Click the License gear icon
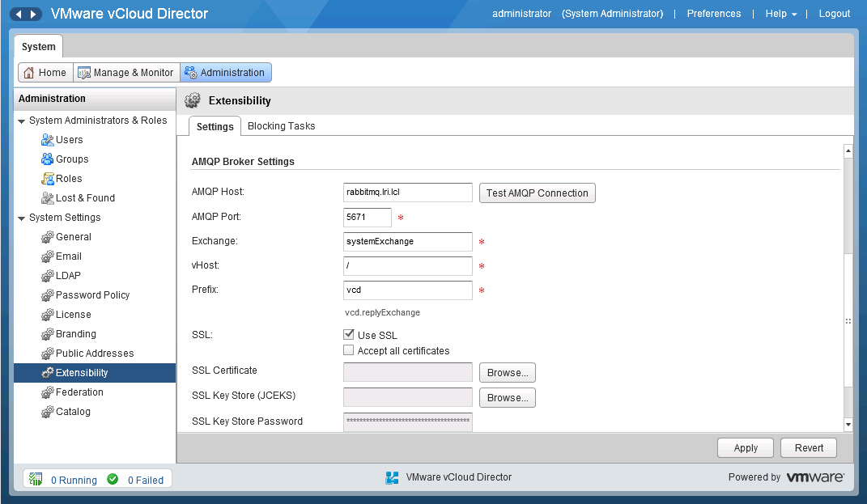 [48, 315]
